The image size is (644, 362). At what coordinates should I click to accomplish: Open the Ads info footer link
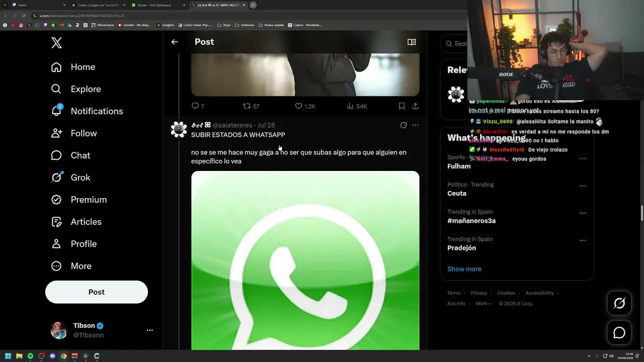[x=456, y=304]
